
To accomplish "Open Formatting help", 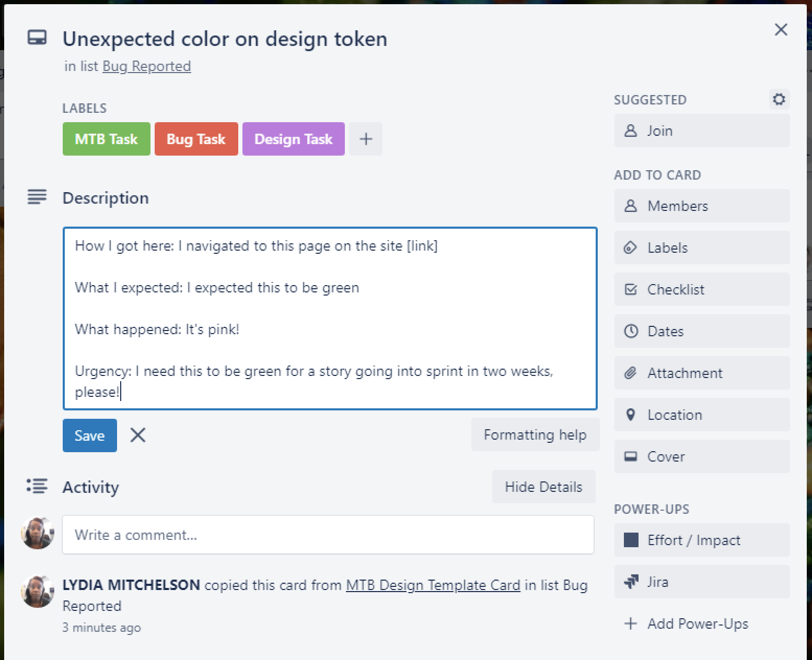I will pos(535,434).
